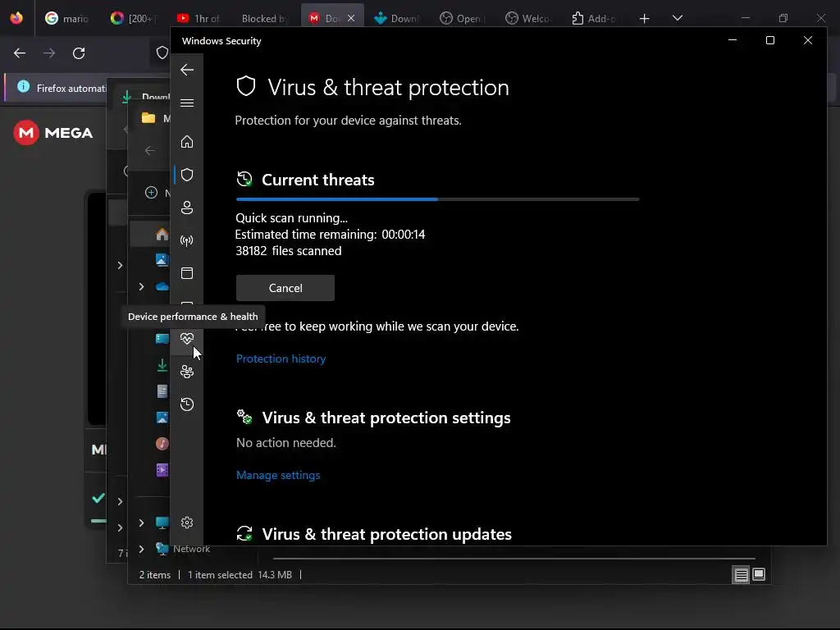This screenshot has height=630, width=840.
Task: Switch to the '[200+' browser tab
Action: [134, 18]
